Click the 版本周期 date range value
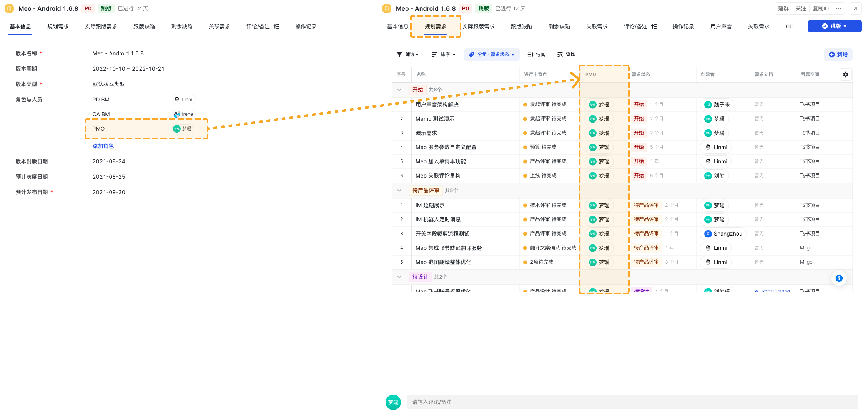Viewport: 868px width, 415px height. pyautogui.click(x=128, y=69)
